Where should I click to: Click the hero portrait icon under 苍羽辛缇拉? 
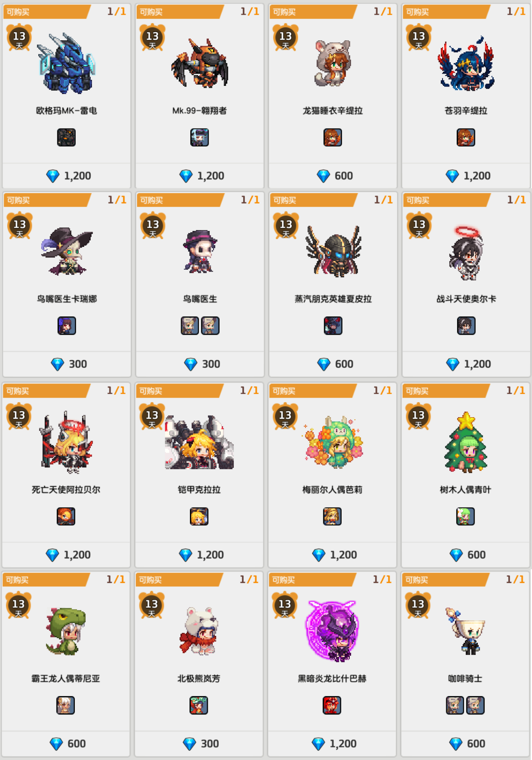pyautogui.click(x=466, y=137)
